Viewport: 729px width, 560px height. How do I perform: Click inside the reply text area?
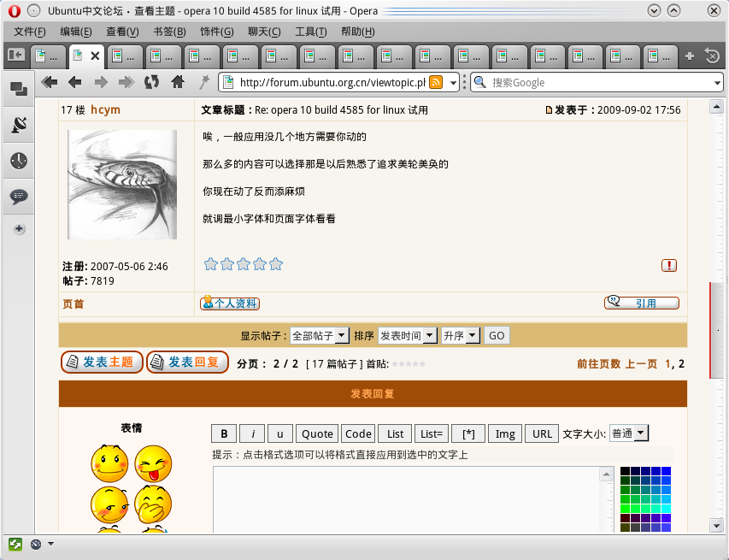point(408,499)
